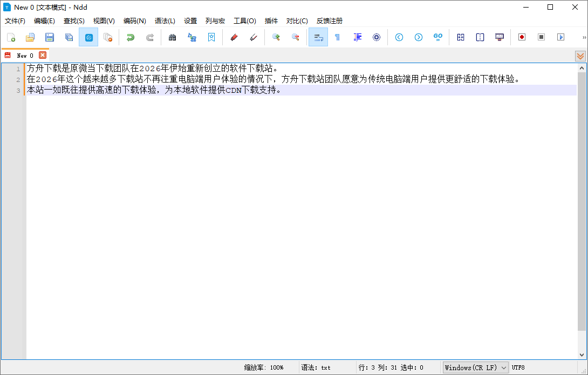Click the UTF8 encoding indicator in the status bar

(518, 367)
